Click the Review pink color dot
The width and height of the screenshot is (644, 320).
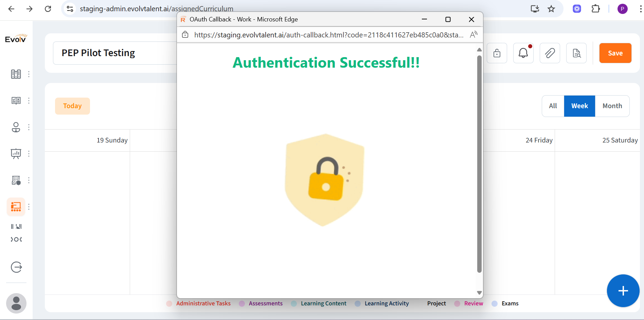[457, 304]
